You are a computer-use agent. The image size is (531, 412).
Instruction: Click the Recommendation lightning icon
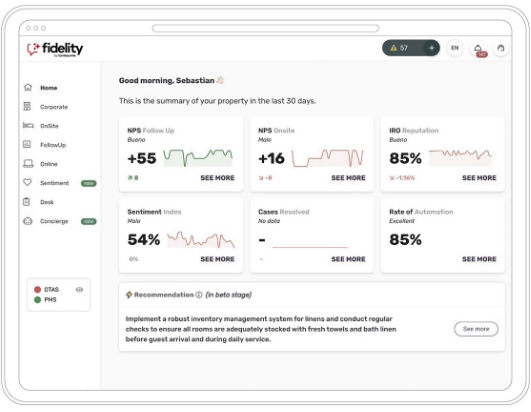point(129,295)
